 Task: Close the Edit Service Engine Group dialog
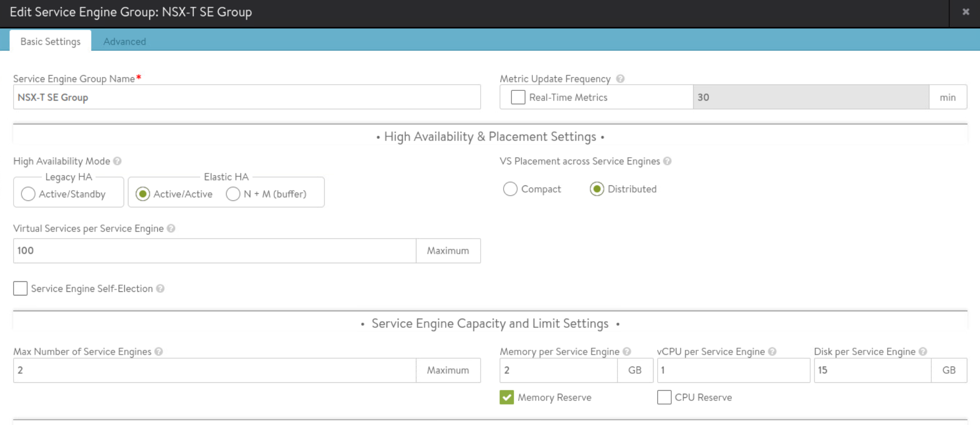point(965,12)
